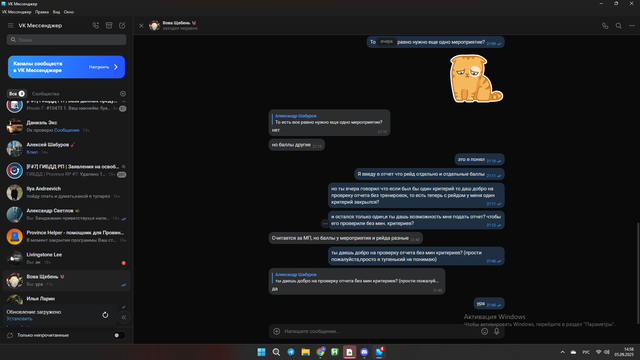Open chat with Александр Светлов

tap(67, 214)
